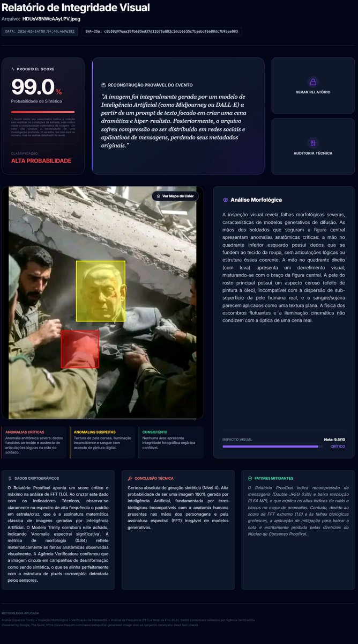Click the Impacto Visual label
Screen dimensions: 358x644
[237, 440]
